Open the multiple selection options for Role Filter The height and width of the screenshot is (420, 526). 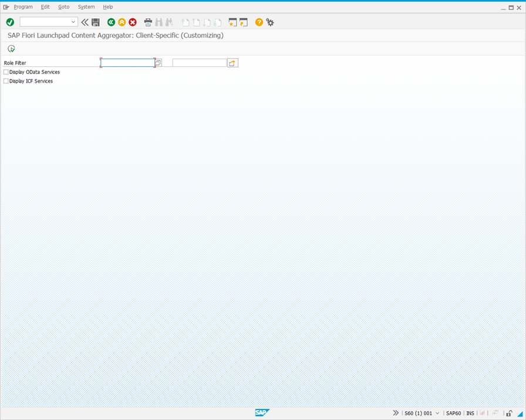point(232,62)
